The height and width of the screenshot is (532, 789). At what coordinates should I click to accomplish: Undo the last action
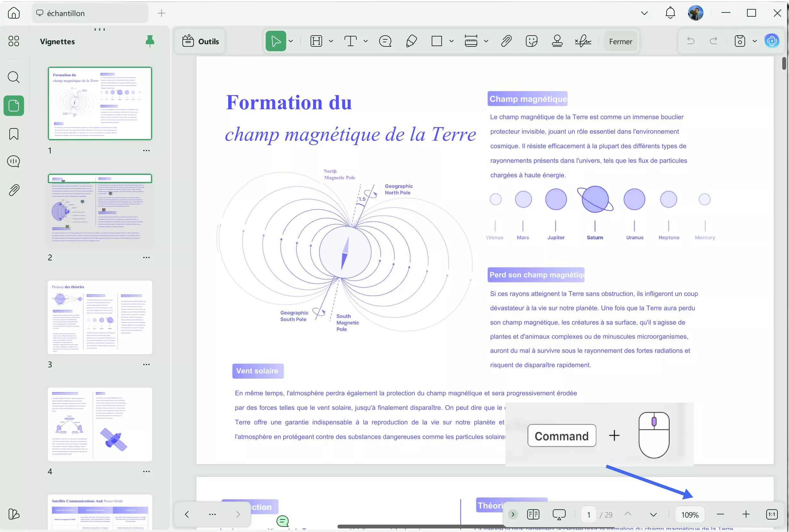tap(691, 41)
